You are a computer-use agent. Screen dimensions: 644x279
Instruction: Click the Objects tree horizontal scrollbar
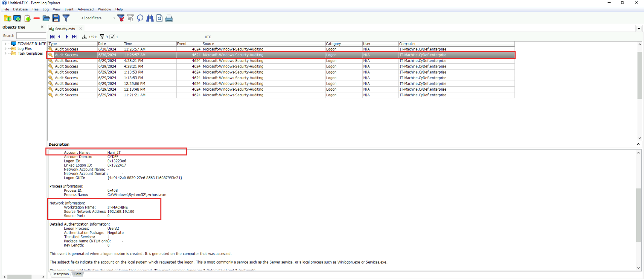(24, 277)
